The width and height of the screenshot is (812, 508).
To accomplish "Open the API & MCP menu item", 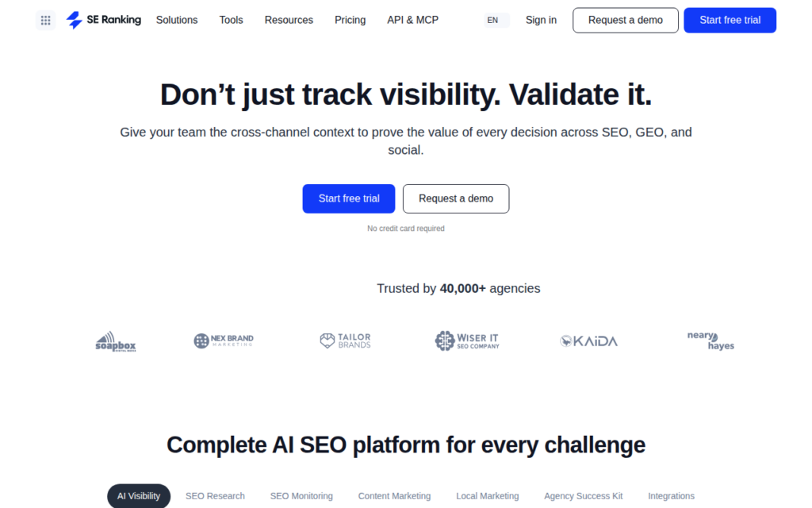I will [412, 20].
